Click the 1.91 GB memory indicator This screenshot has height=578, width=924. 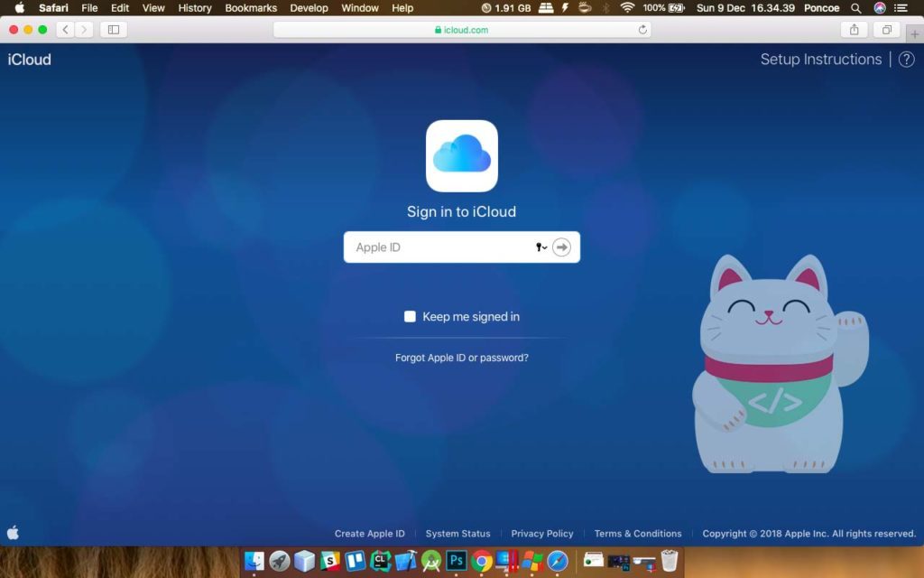point(506,8)
